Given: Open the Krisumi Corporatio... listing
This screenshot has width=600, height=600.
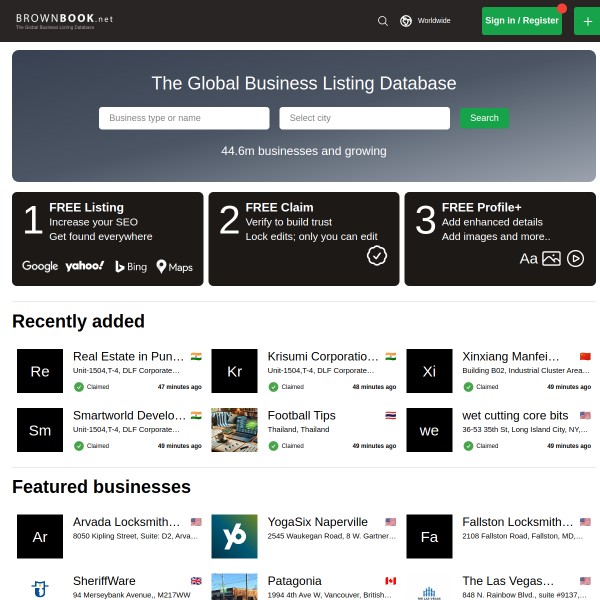Looking at the screenshot, I should coord(323,356).
